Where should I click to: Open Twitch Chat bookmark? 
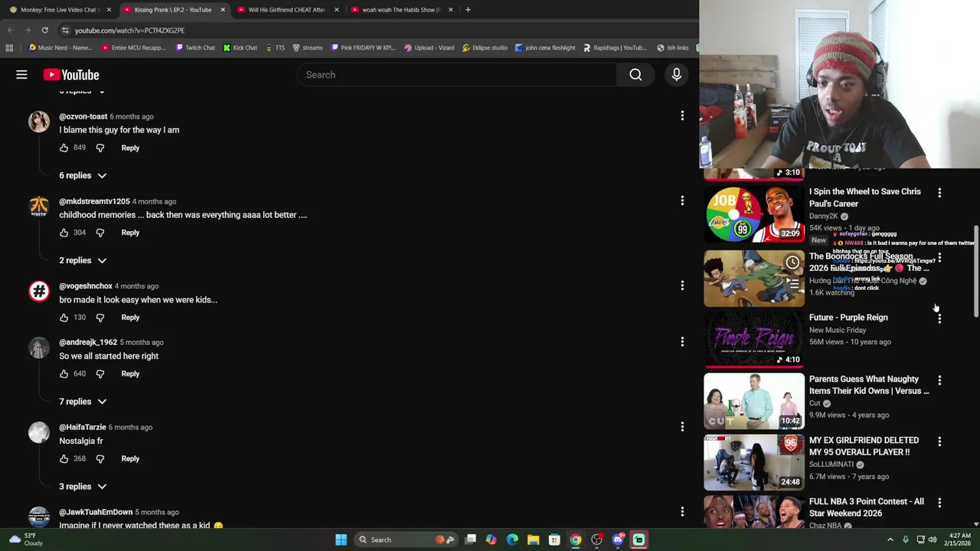[194, 47]
